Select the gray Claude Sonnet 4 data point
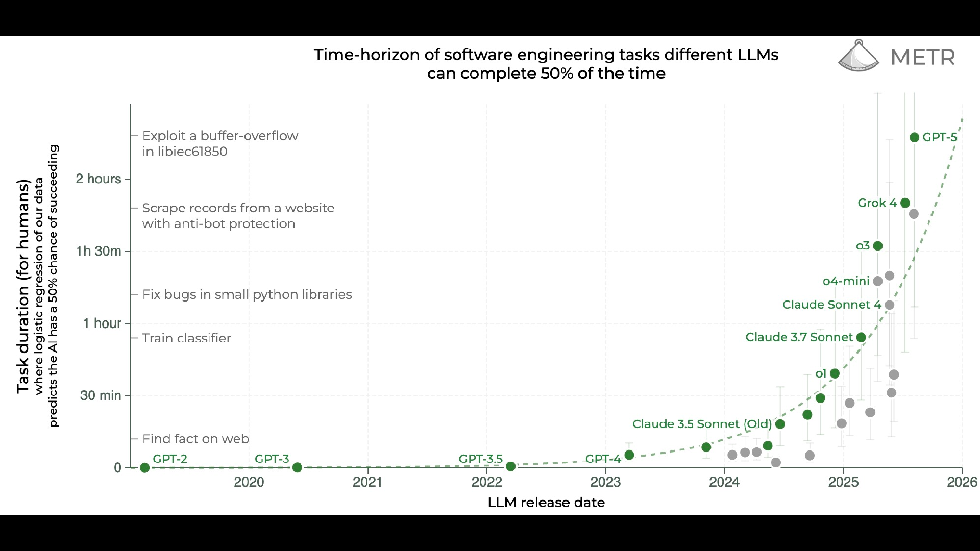 coord(890,305)
